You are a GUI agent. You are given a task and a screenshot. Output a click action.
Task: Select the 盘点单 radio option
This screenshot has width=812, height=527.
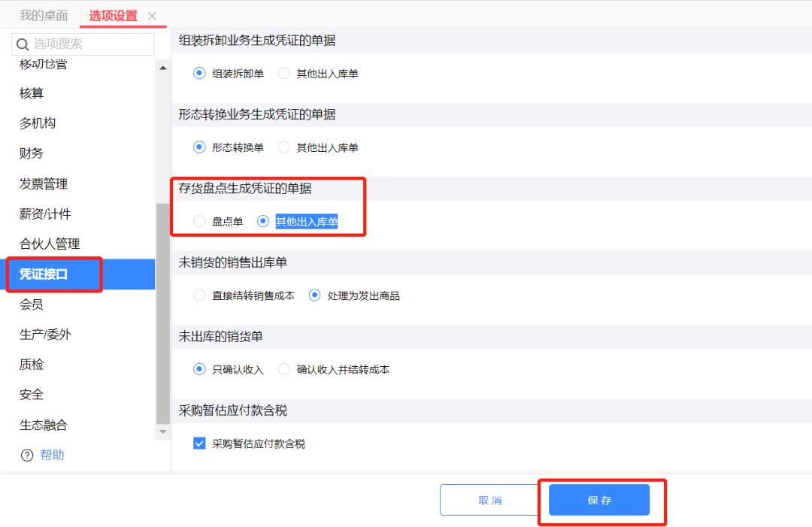tap(199, 222)
